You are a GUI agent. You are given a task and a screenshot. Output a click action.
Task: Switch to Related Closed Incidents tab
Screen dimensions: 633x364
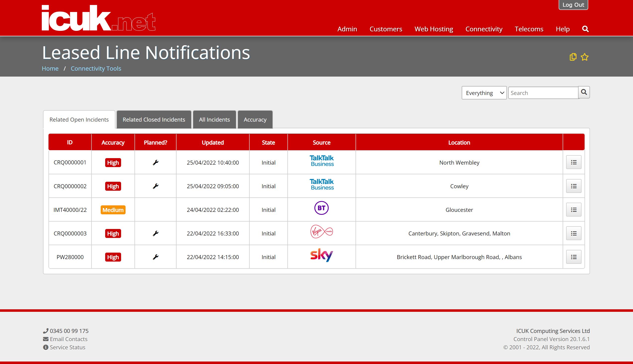(154, 120)
